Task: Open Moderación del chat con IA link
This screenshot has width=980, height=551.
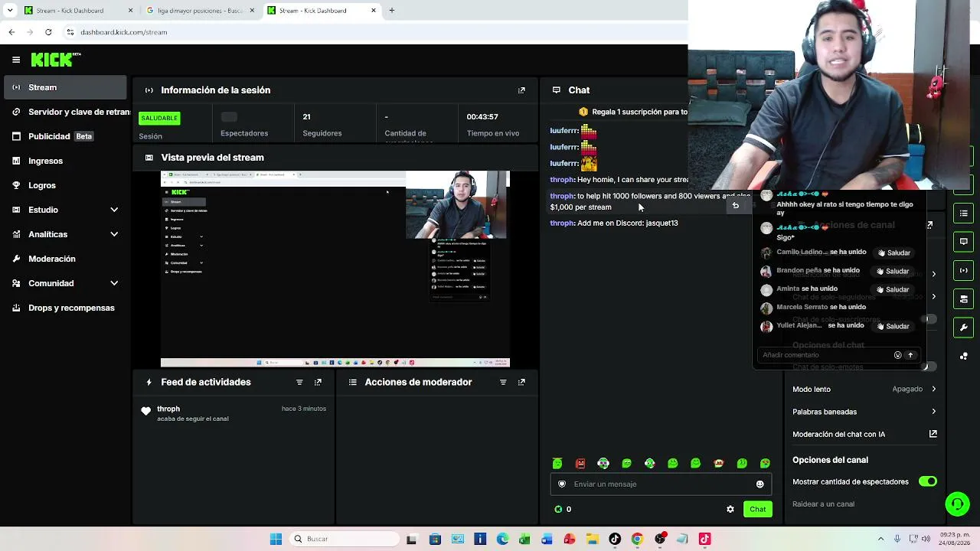Action: coord(864,434)
